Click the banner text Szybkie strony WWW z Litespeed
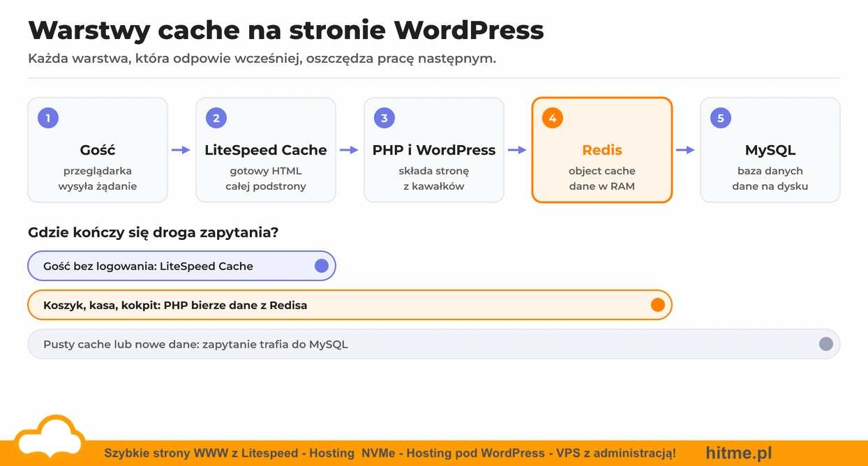This screenshot has width=868, height=466. pyautogui.click(x=390, y=453)
